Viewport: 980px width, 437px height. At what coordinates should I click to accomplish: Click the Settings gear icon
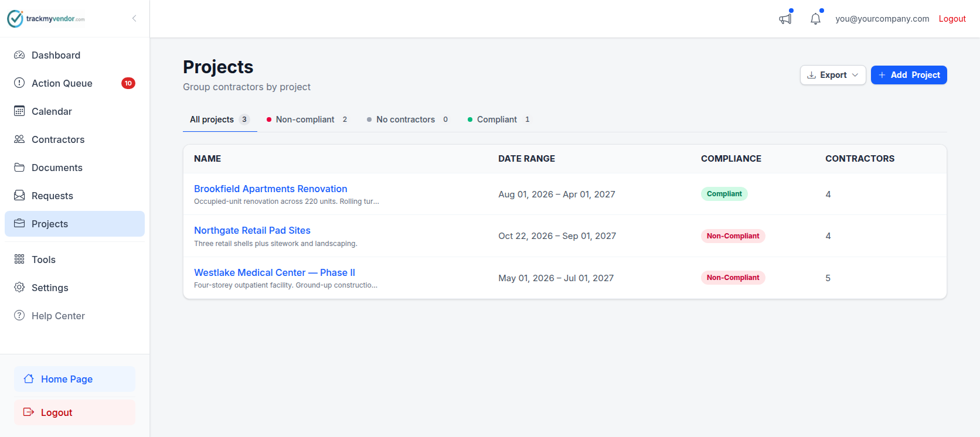pos(19,288)
